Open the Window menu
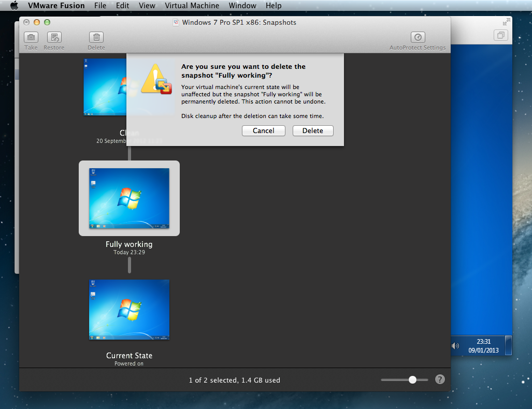532x409 pixels. point(242,6)
